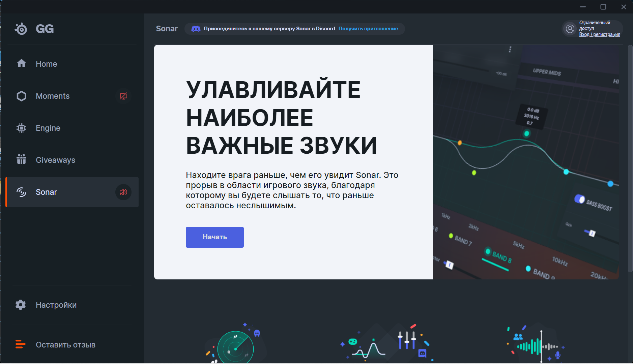Click the Discord server invitation banner text

pyautogui.click(x=269, y=29)
